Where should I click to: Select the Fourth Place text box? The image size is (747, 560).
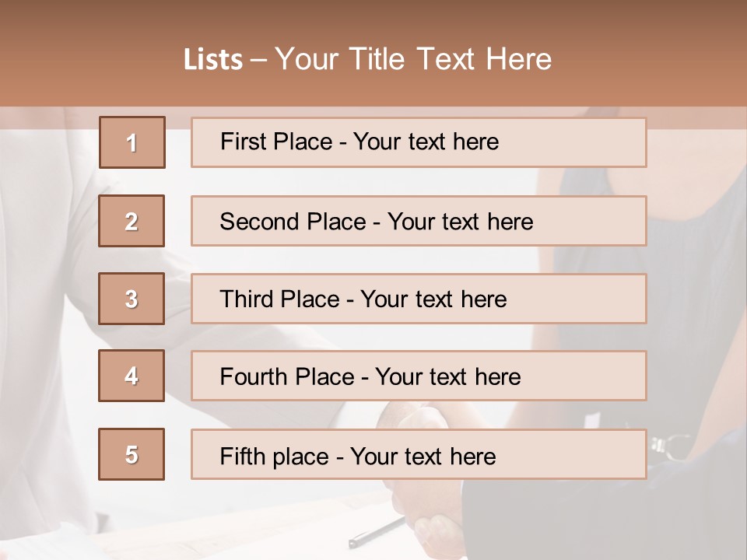[419, 376]
